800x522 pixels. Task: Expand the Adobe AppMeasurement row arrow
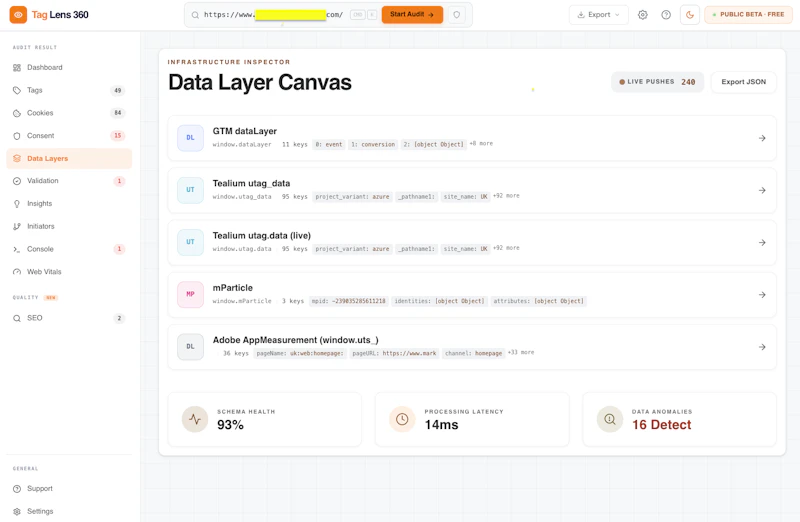762,347
